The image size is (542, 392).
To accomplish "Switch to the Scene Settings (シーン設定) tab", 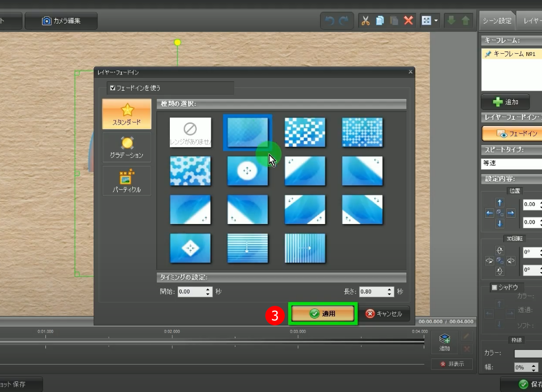I will tap(497, 21).
